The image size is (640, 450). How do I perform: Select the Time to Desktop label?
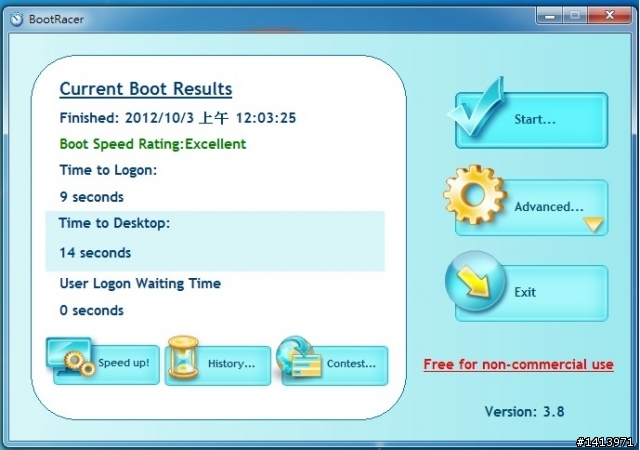pyautogui.click(x=114, y=223)
